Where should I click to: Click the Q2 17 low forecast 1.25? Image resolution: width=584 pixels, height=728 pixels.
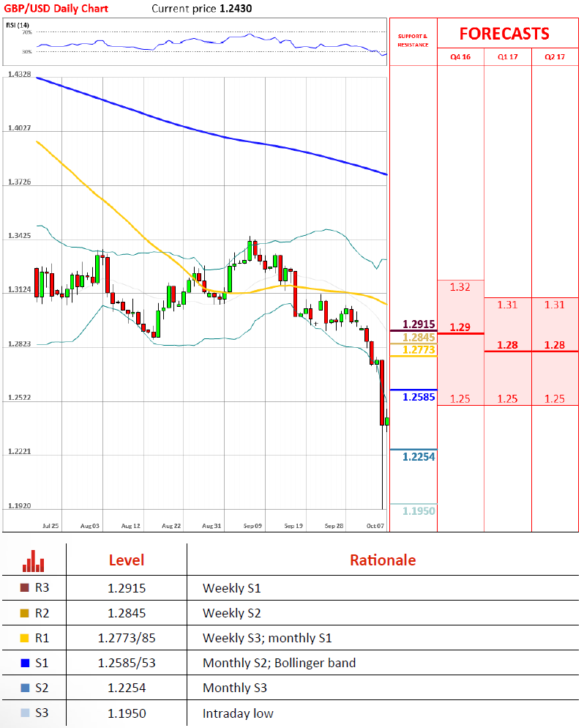(x=555, y=399)
